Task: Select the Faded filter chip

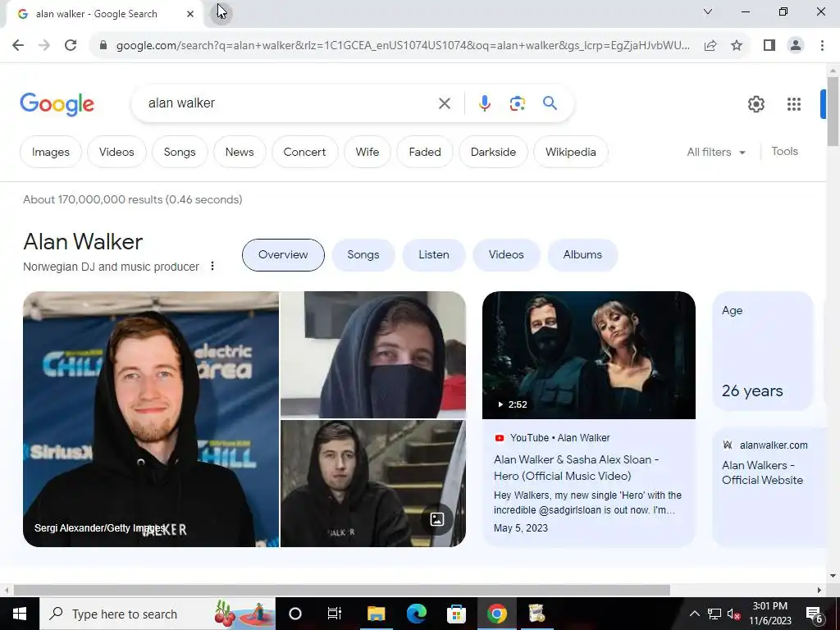Action: 425,152
